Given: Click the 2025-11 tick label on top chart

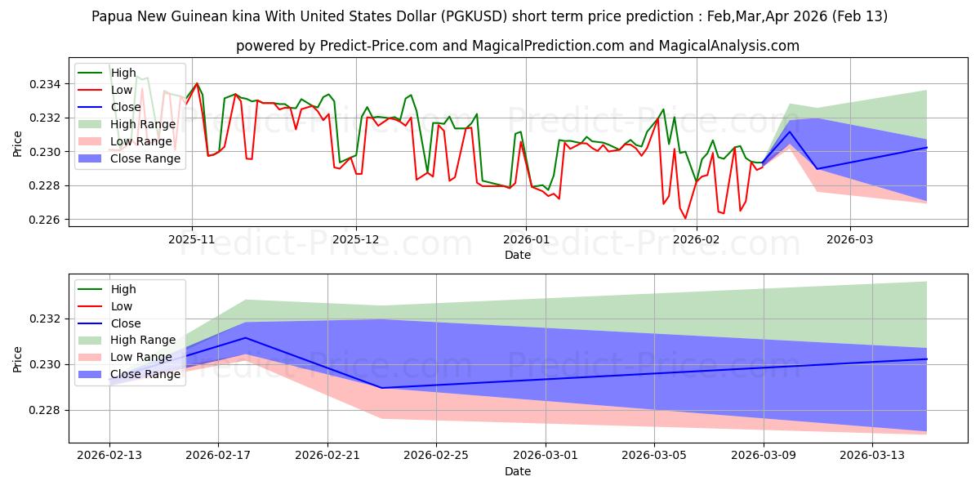Looking at the screenshot, I should pyautogui.click(x=192, y=241).
